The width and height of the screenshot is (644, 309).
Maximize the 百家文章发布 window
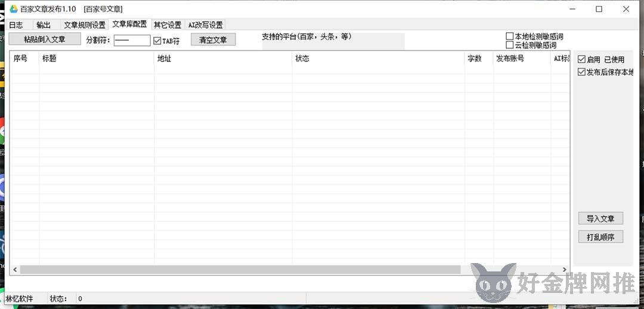[x=599, y=9]
